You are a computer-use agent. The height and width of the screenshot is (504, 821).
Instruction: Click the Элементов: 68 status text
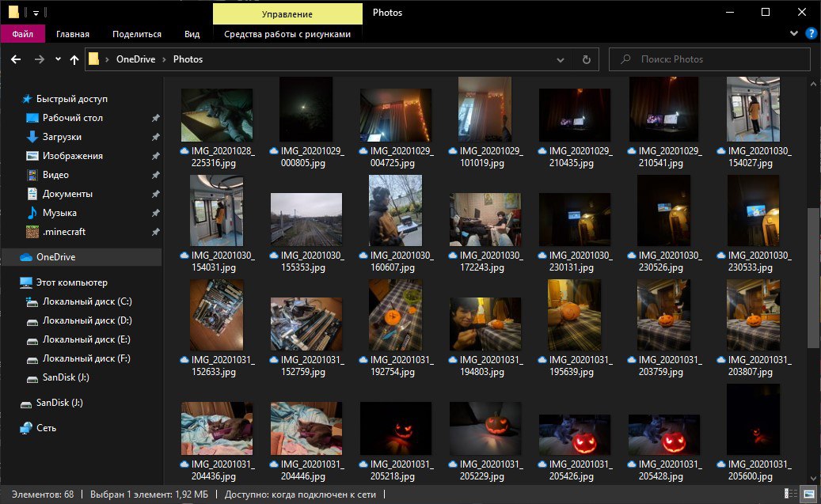click(x=43, y=495)
